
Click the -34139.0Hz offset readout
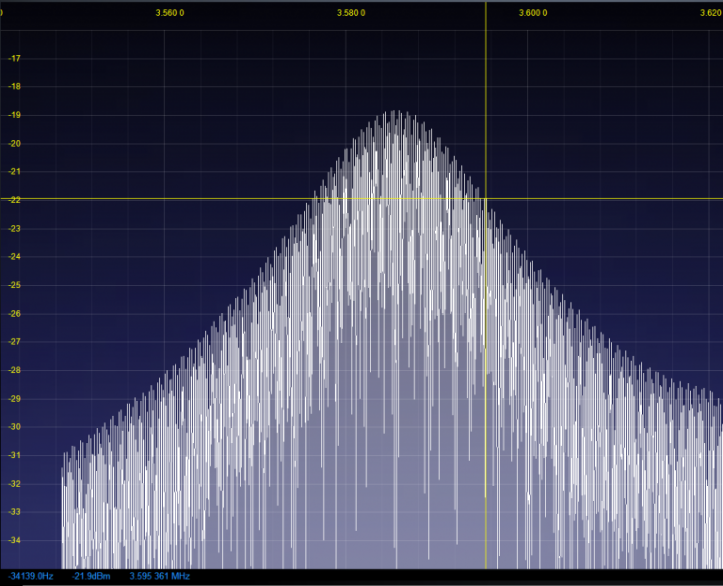click(31, 577)
